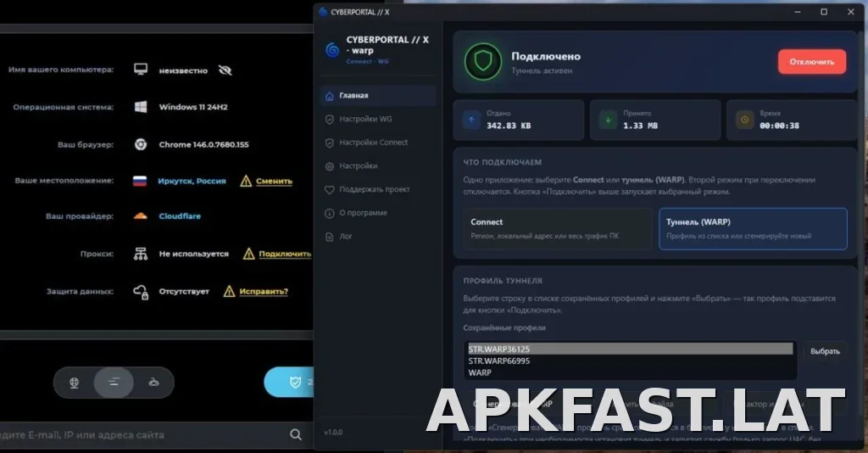Click the info icon beside О программе

(x=330, y=213)
